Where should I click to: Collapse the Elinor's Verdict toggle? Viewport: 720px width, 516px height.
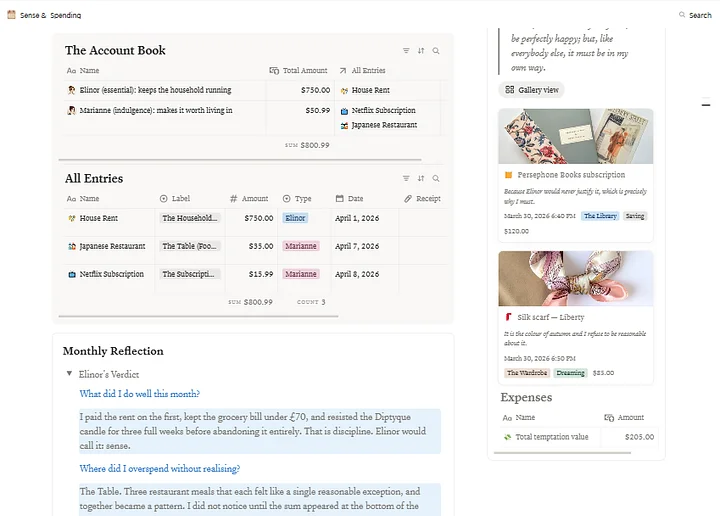(x=69, y=374)
